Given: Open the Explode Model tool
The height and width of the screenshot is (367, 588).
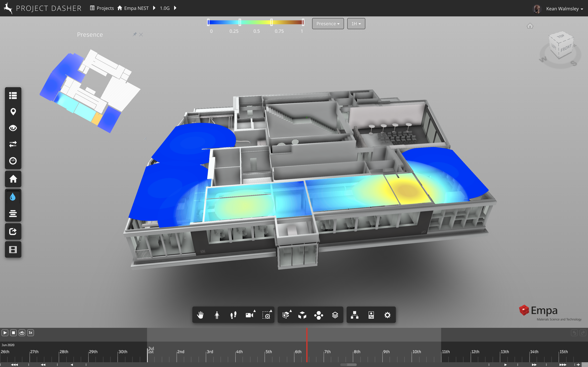Looking at the screenshot, I should pyautogui.click(x=302, y=315).
